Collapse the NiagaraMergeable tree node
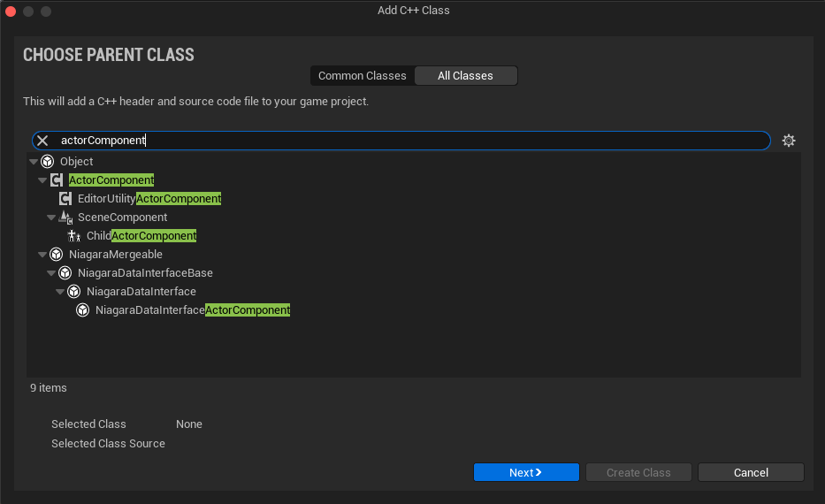The image size is (825, 504). pyautogui.click(x=42, y=255)
